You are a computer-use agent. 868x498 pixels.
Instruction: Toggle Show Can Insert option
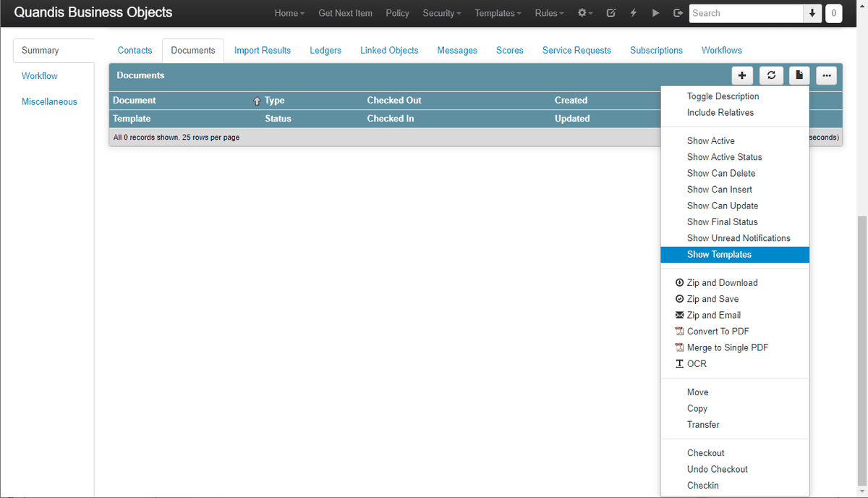735,190
